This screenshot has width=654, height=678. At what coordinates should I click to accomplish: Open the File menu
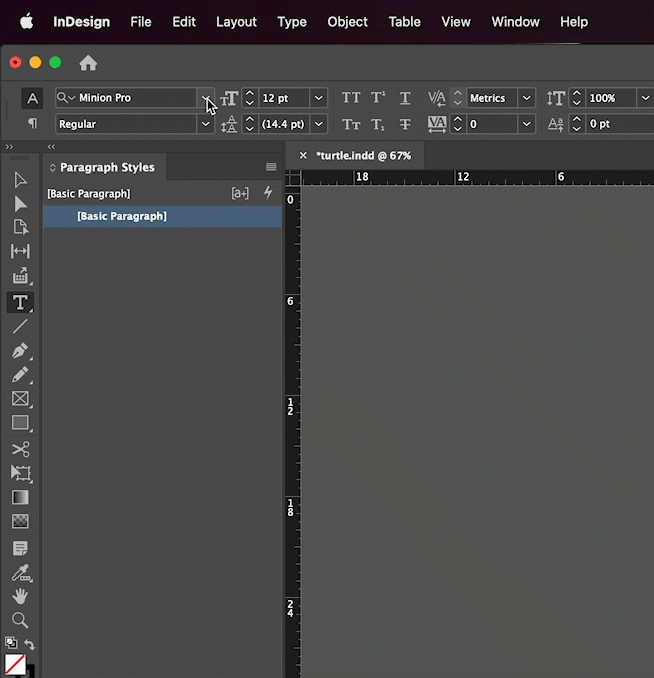click(x=141, y=22)
